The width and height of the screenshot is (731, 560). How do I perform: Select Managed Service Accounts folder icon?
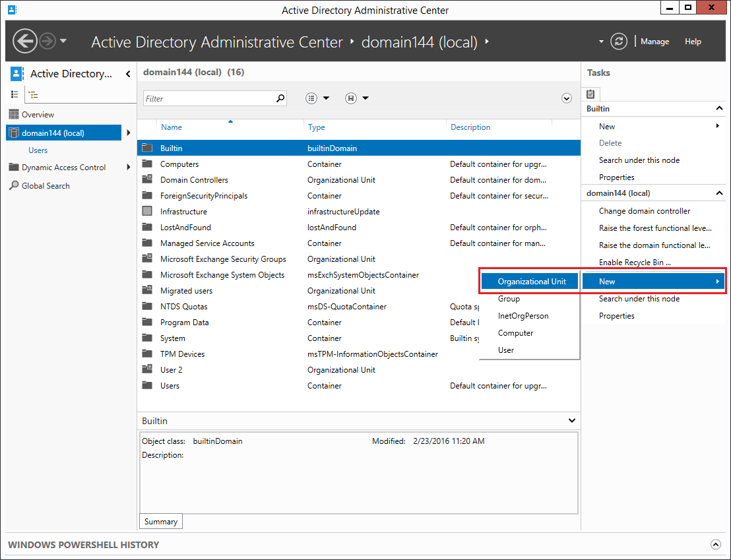[x=147, y=243]
